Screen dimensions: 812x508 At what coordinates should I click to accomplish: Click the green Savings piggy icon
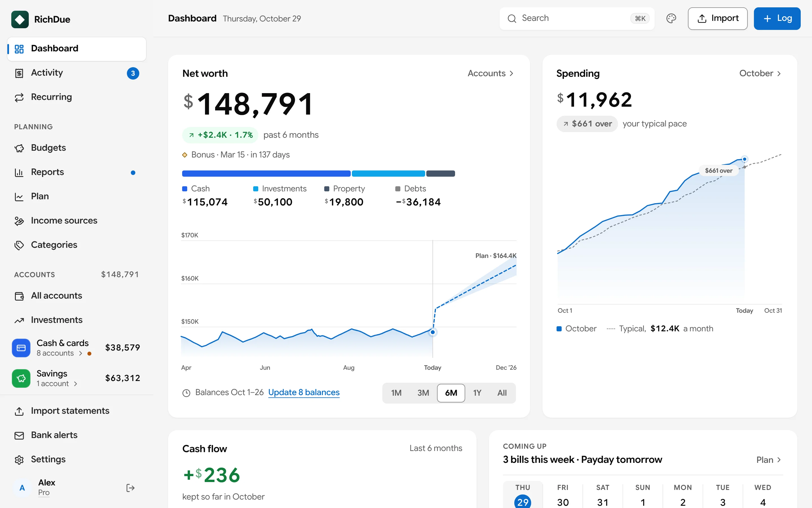21,378
